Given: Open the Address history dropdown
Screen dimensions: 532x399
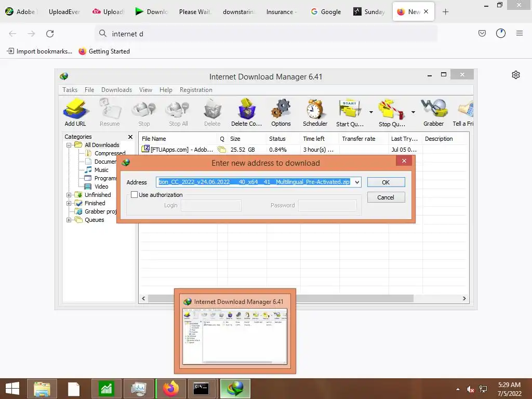Looking at the screenshot, I should [357, 182].
